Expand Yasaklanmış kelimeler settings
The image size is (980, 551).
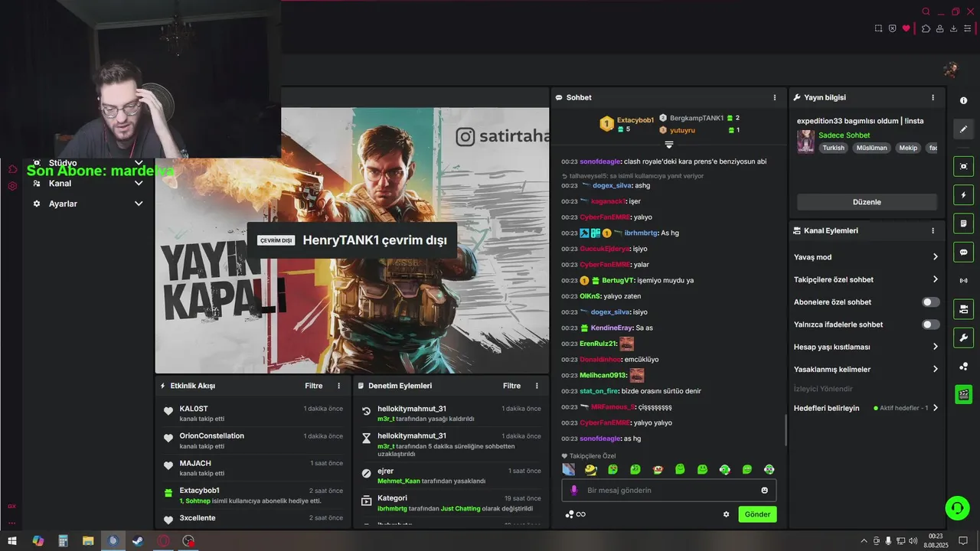[935, 369]
